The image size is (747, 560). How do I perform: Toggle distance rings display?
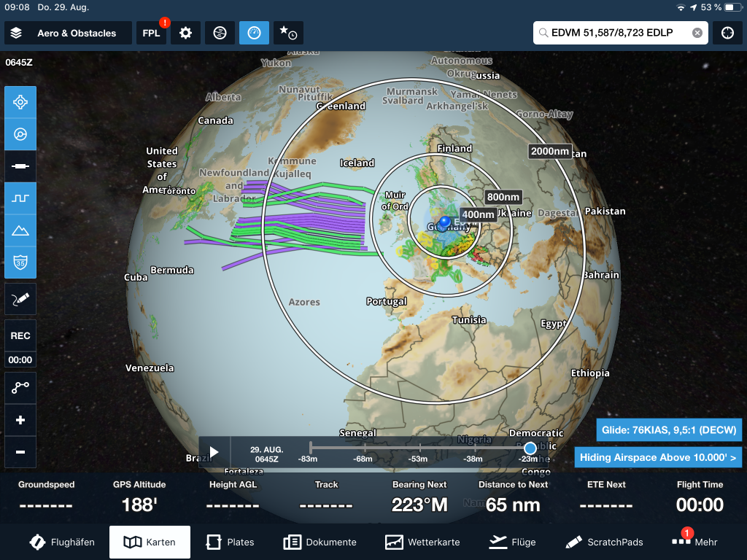(20, 134)
